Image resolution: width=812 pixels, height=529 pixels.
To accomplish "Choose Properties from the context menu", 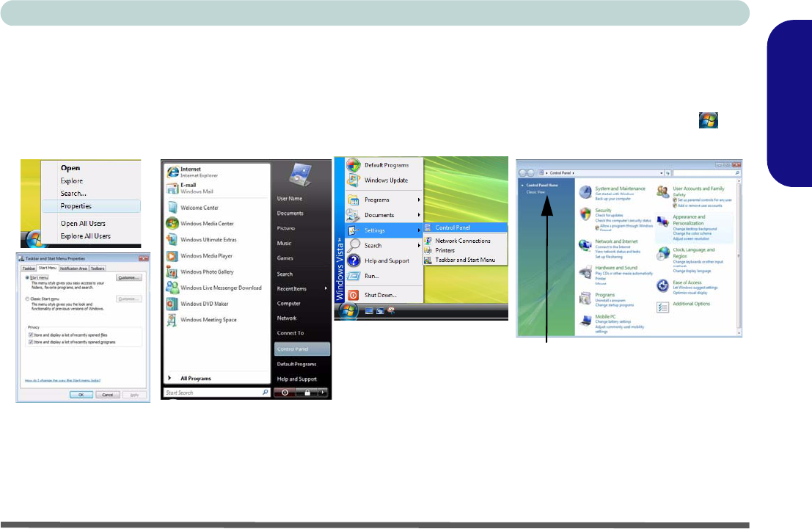I will (76, 206).
